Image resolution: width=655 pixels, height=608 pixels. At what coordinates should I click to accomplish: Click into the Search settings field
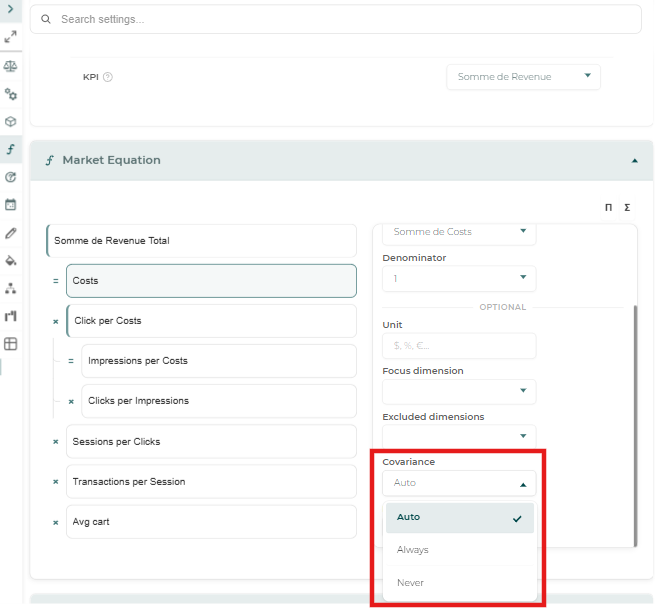tap(335, 19)
